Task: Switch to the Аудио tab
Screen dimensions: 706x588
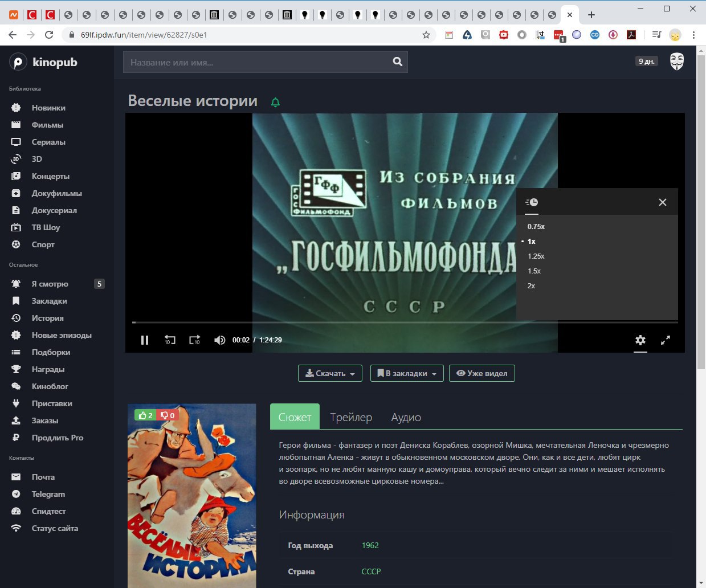Action: click(x=406, y=417)
